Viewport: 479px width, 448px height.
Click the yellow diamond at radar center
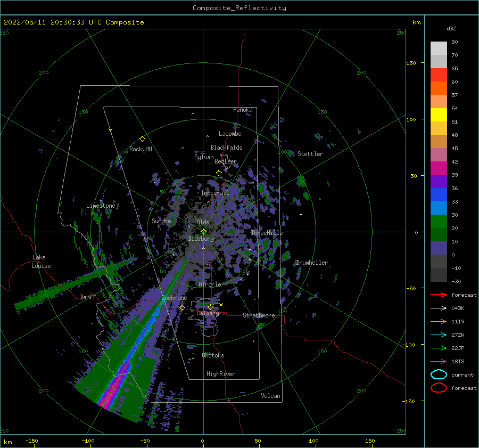(x=203, y=232)
